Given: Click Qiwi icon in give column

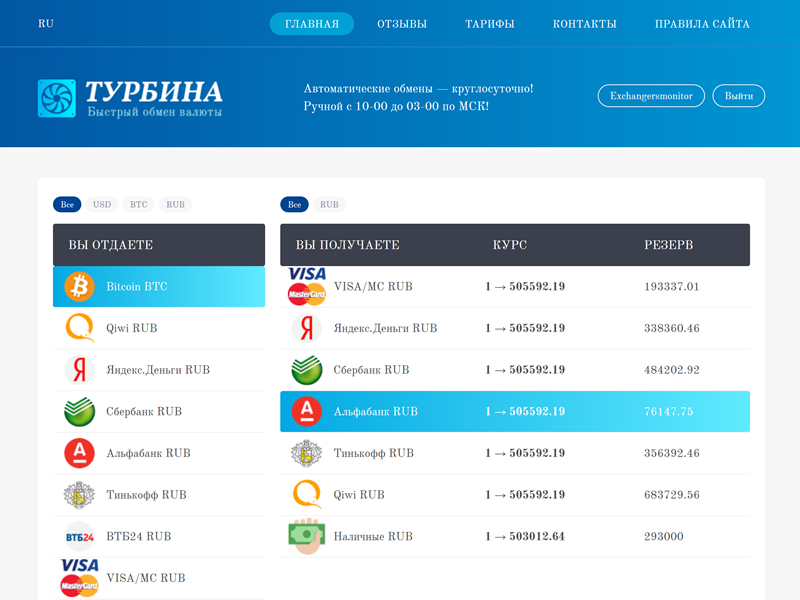Looking at the screenshot, I should [80, 328].
